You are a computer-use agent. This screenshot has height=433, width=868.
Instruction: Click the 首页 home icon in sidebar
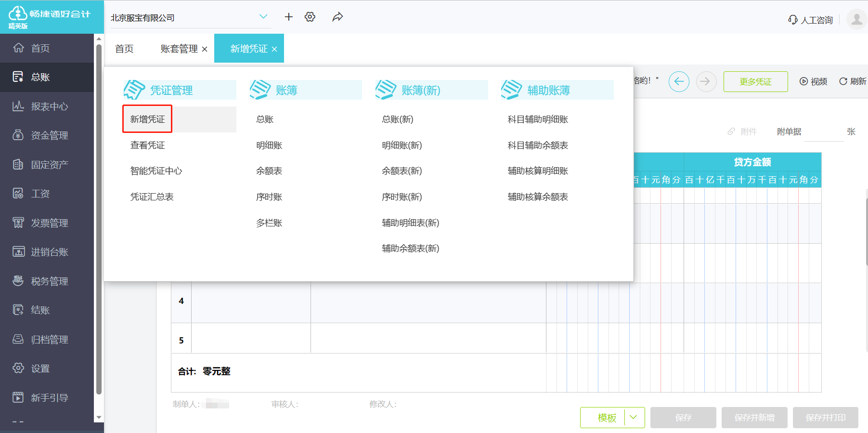(x=18, y=48)
